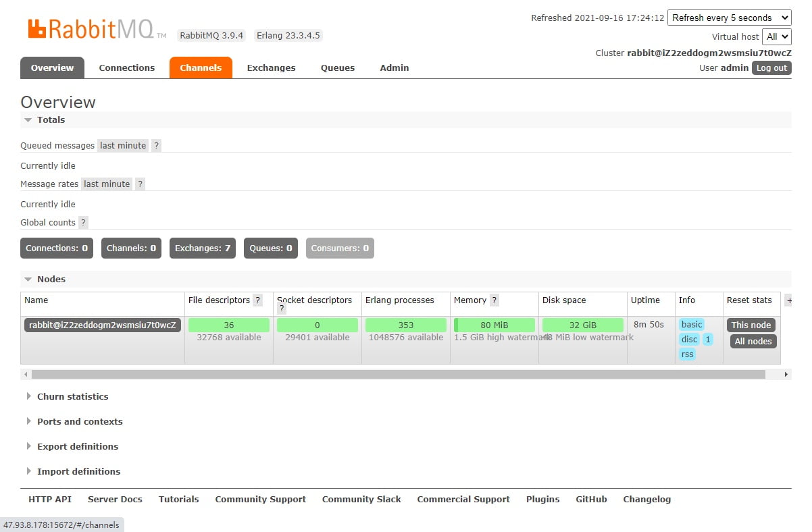The height and width of the screenshot is (532, 812).
Task: Open the Virtual host dropdown
Action: tap(776, 37)
